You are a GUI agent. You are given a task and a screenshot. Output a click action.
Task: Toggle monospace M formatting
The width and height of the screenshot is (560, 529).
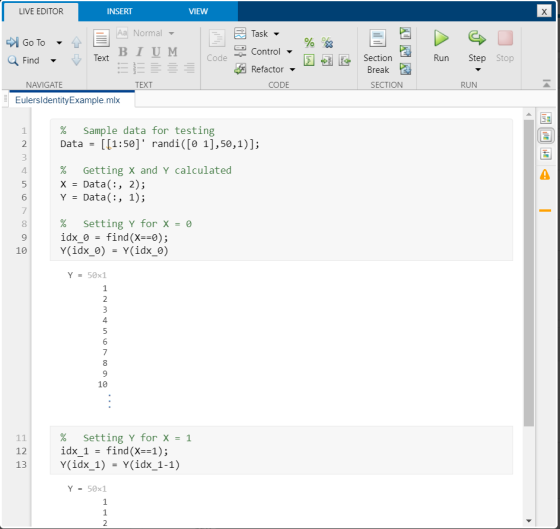(172, 52)
